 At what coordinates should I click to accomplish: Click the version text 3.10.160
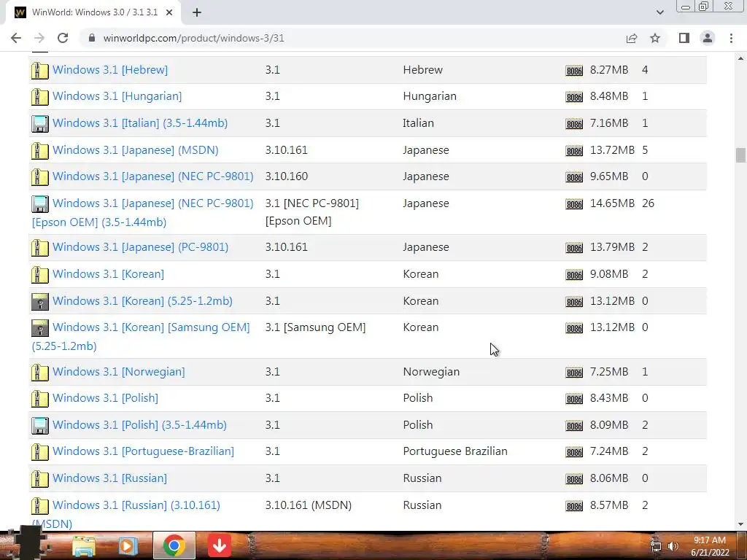pos(286,176)
